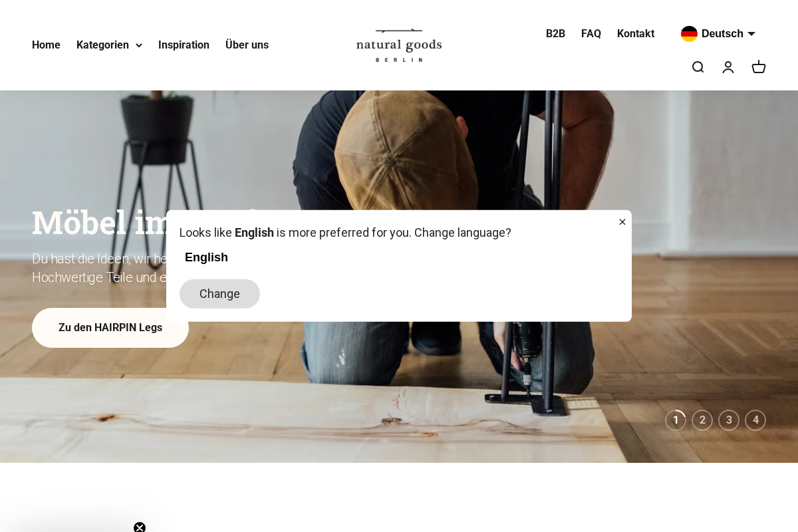Expand the Kategorien chevron arrow
The width and height of the screenshot is (798, 532).
pos(139,45)
